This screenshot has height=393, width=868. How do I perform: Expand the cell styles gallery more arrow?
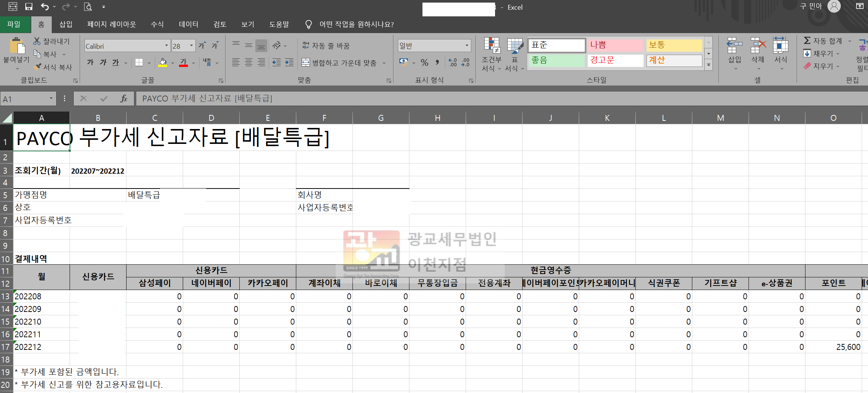(x=709, y=65)
